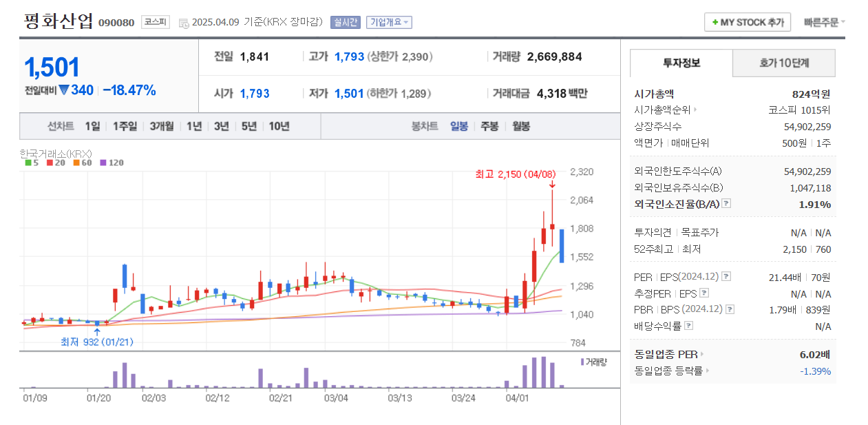Click the green 5-day moving average legend marker

click(28, 163)
